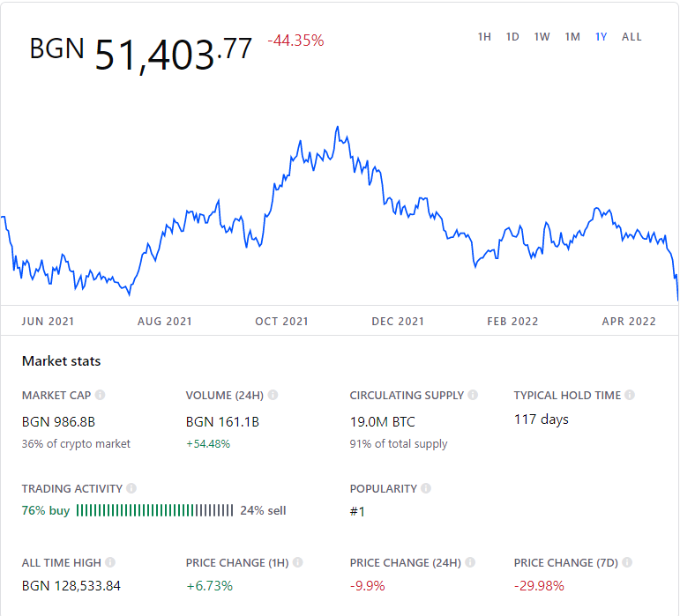Click the Trading Activity info icon
680x616 pixels.
(131, 488)
